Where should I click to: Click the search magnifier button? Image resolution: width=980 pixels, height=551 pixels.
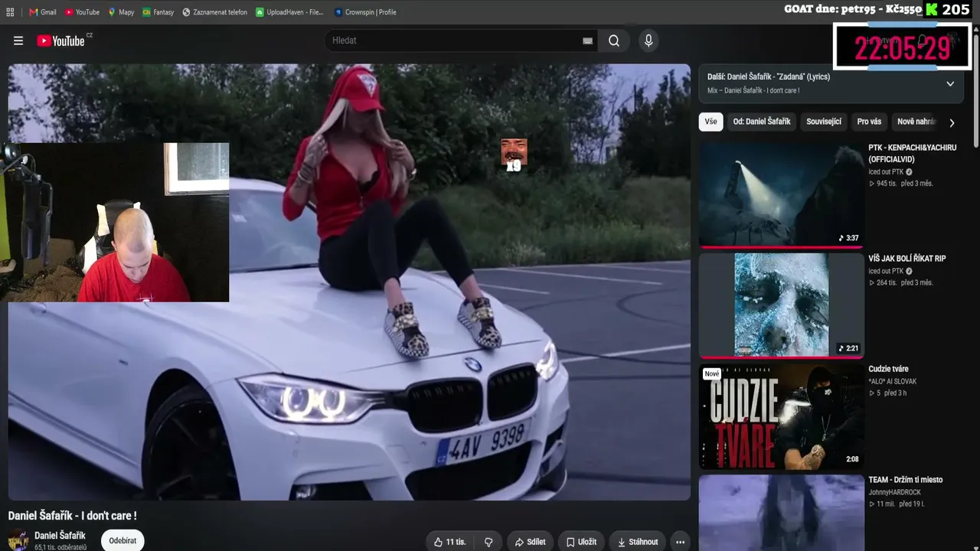coord(614,41)
